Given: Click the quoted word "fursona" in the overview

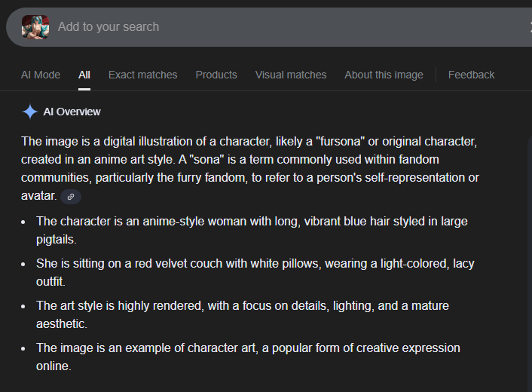Looking at the screenshot, I should (342, 142).
